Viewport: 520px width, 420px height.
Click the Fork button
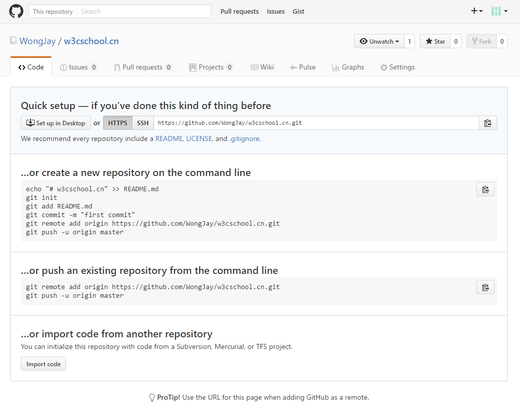(x=480, y=42)
